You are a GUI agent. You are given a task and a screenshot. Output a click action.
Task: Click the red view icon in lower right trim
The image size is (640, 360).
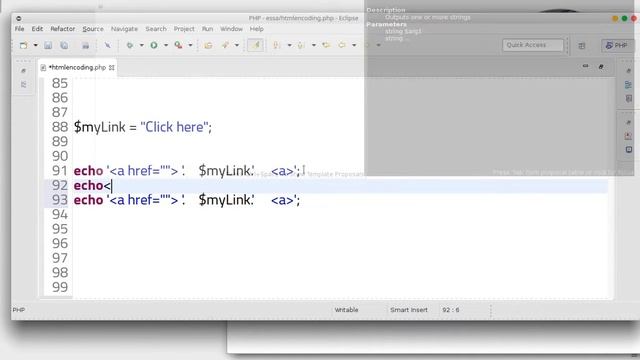point(629,136)
